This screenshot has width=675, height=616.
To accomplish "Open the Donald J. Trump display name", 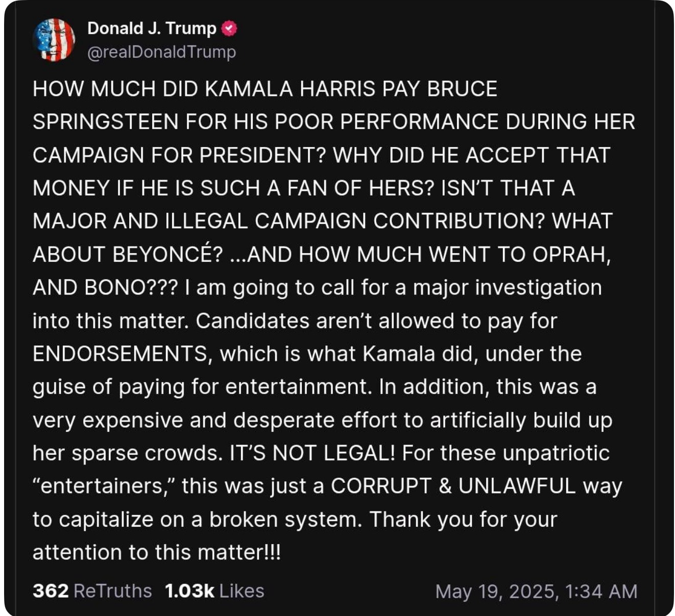I will 152,28.
